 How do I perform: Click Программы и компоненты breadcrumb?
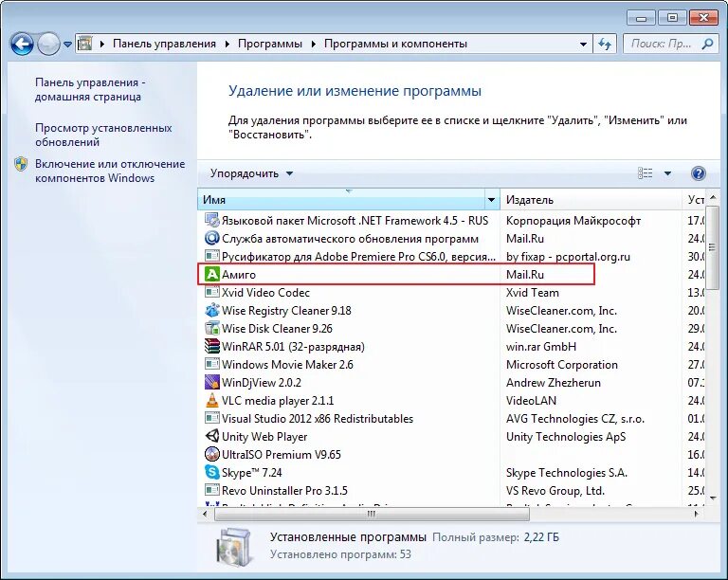pos(395,44)
